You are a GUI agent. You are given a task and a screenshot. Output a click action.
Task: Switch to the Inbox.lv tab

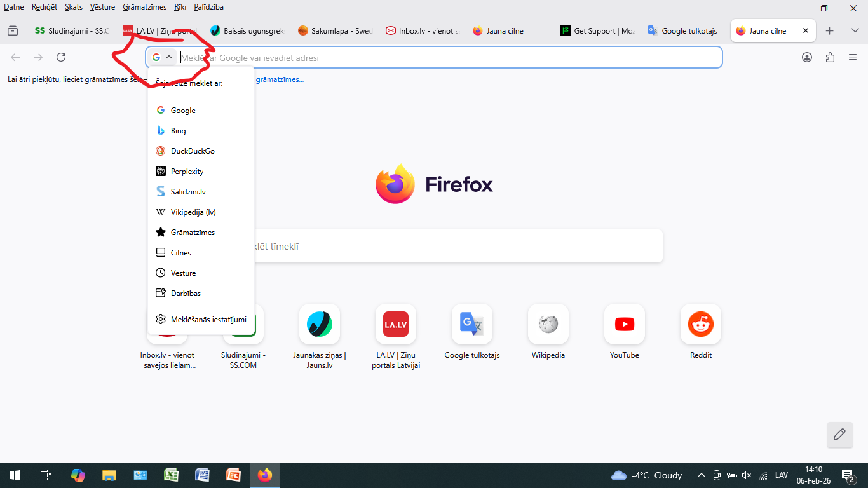click(423, 30)
